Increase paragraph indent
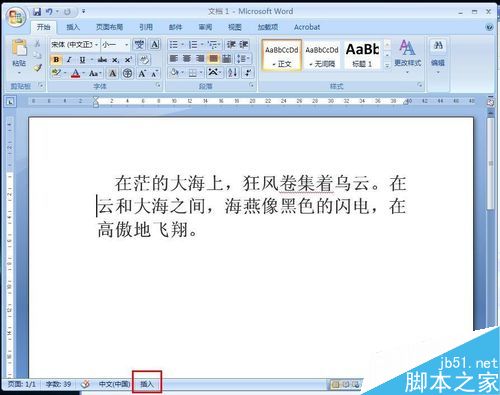500x395 pixels. click(243, 44)
